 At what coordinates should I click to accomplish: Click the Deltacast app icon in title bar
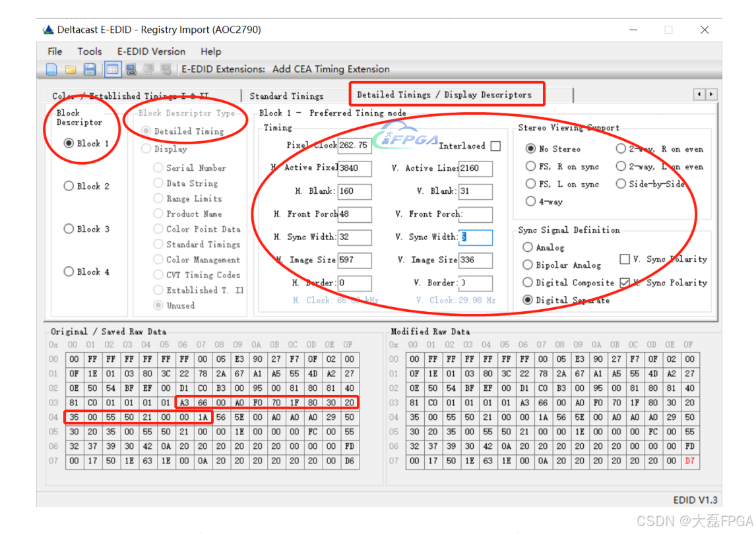[x=48, y=30]
